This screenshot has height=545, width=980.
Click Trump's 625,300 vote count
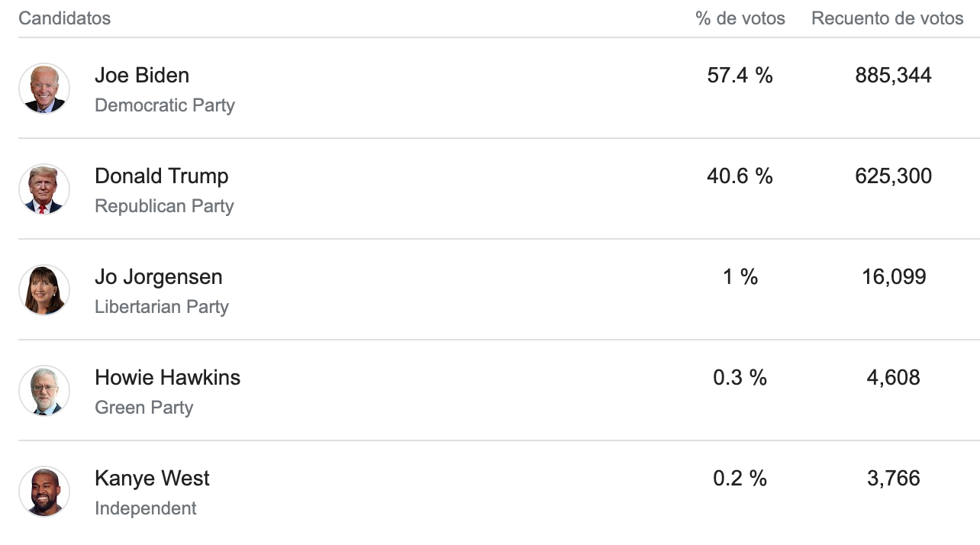(893, 176)
